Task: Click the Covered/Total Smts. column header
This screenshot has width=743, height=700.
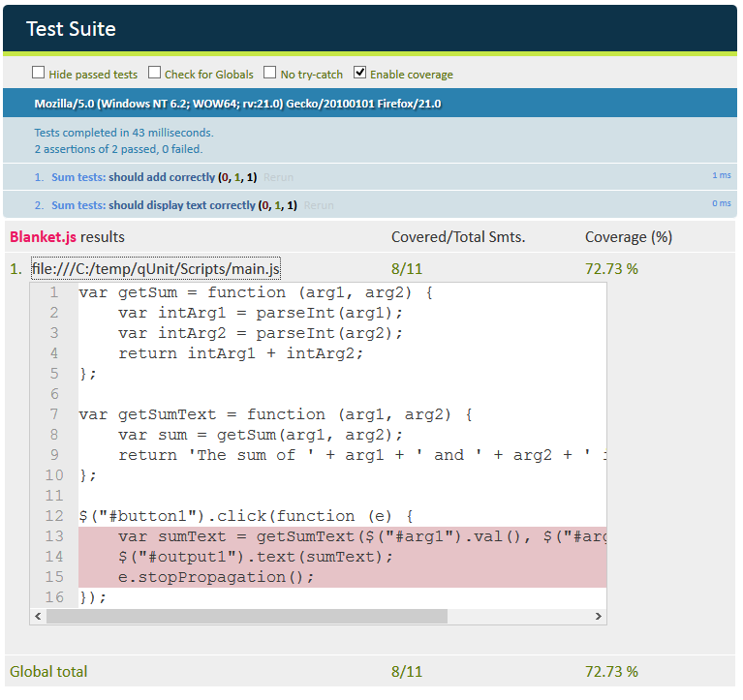Action: [x=458, y=237]
